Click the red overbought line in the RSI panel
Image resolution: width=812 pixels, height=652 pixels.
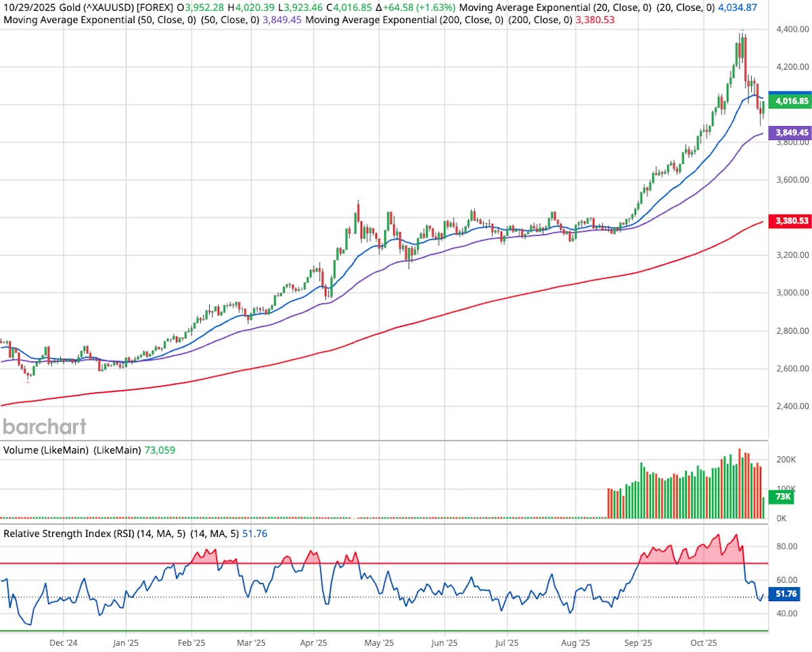[x=406, y=563]
